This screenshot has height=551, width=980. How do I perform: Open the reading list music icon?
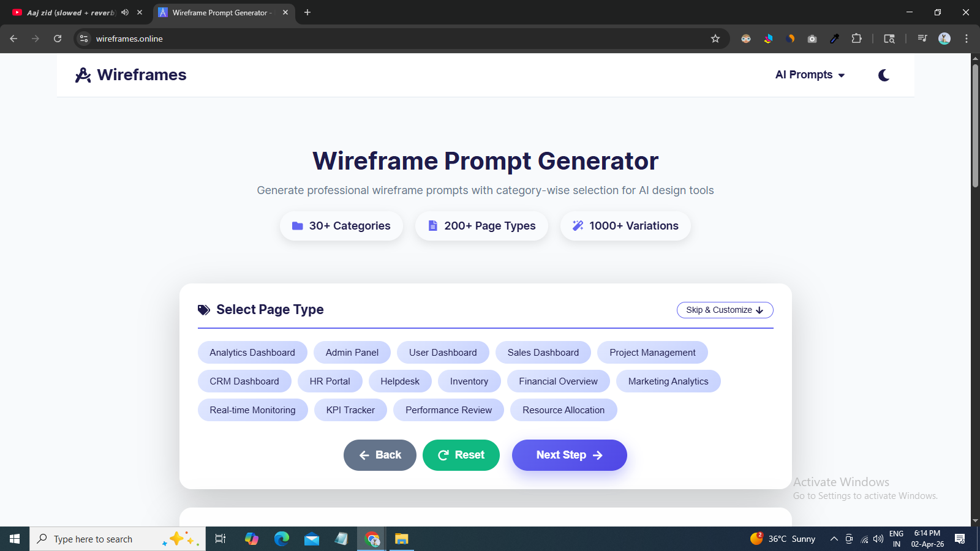[922, 38]
